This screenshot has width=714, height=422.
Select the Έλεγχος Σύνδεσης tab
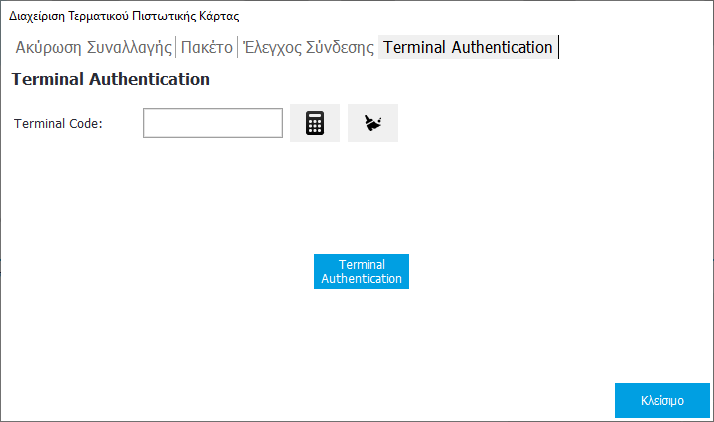[x=309, y=47]
